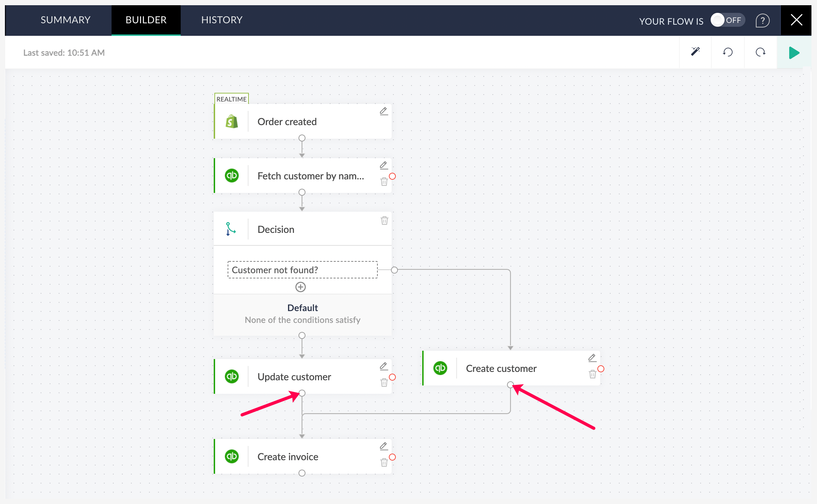Screen dimensions: 817x504
Task: Close the flow builder with X
Action: (x=796, y=20)
